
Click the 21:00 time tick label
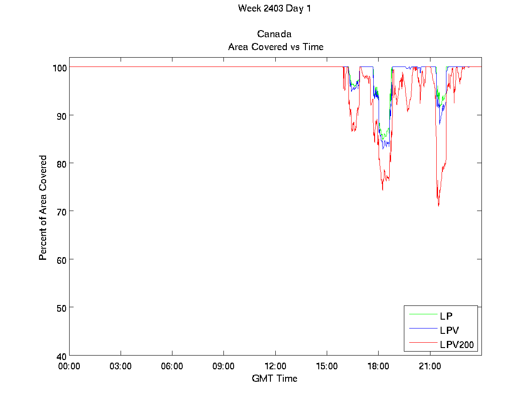point(430,367)
